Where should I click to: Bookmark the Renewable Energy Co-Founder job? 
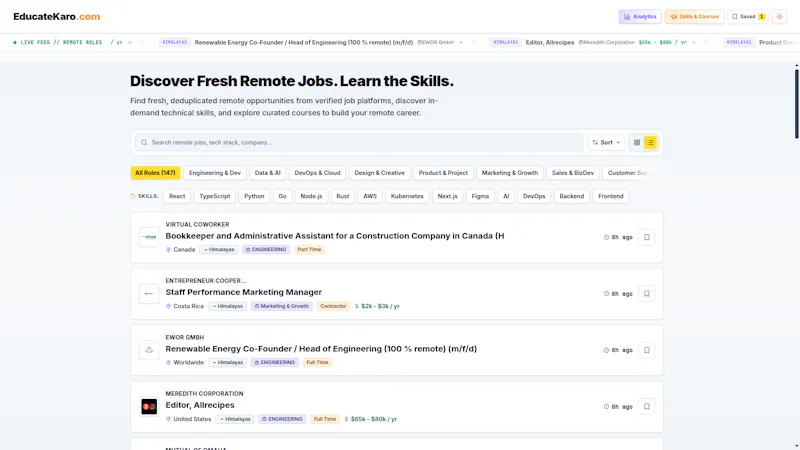(x=646, y=350)
